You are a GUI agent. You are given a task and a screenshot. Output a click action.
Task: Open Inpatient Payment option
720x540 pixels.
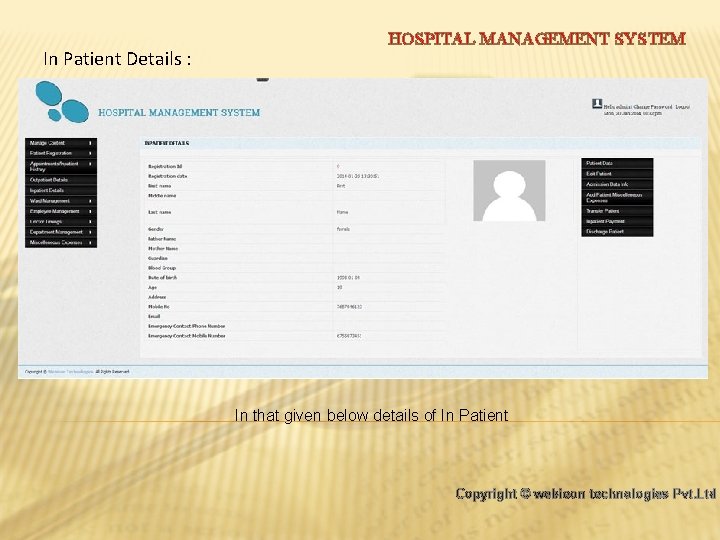pos(617,221)
